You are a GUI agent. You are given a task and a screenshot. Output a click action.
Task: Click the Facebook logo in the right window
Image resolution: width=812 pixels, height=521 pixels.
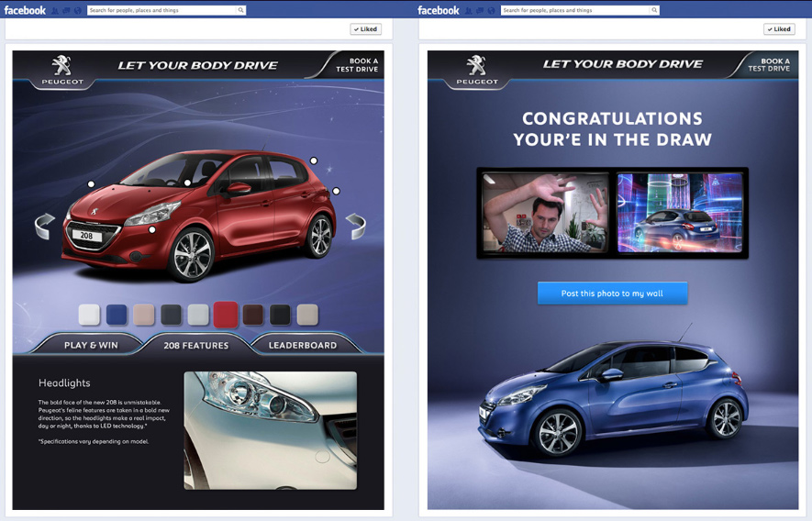pos(439,10)
